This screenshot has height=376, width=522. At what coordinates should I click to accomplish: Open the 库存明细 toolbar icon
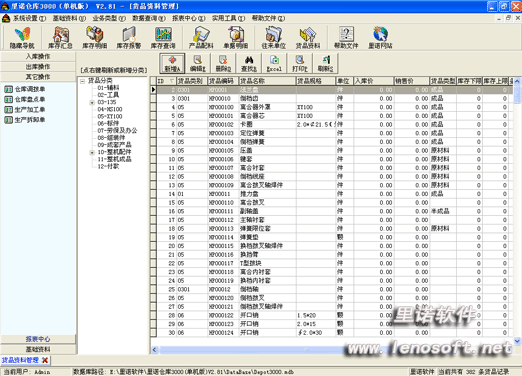pos(95,38)
